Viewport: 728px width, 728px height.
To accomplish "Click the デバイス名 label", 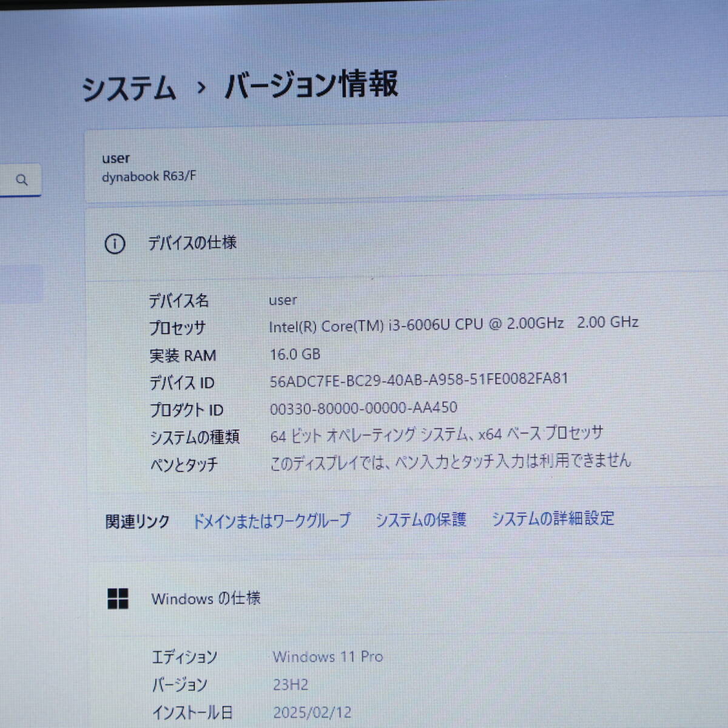I will pos(179,300).
